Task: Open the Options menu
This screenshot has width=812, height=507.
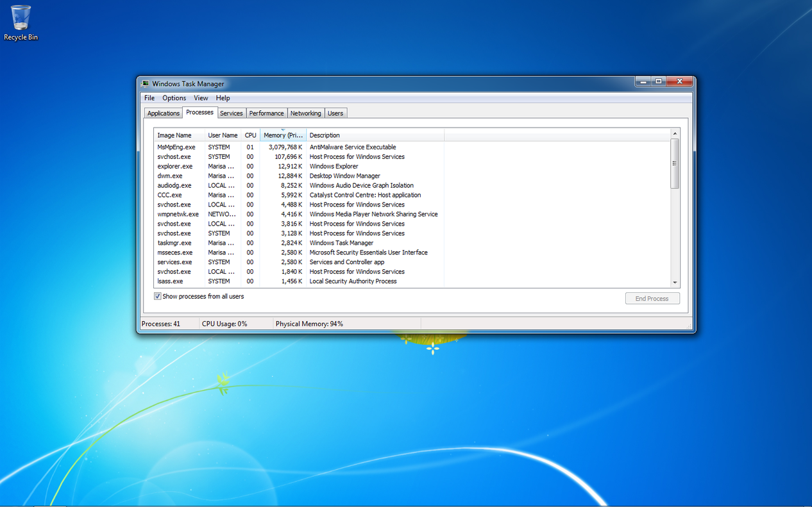Action: point(174,97)
